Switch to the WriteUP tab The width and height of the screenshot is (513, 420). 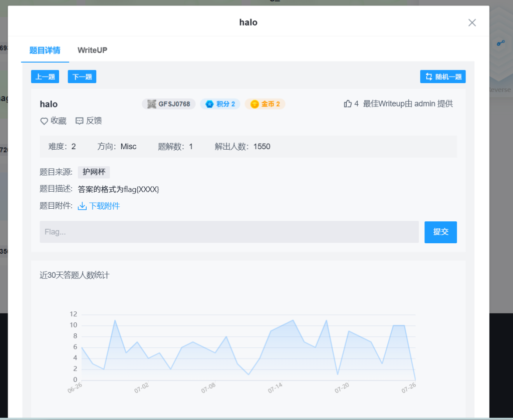[92, 50]
